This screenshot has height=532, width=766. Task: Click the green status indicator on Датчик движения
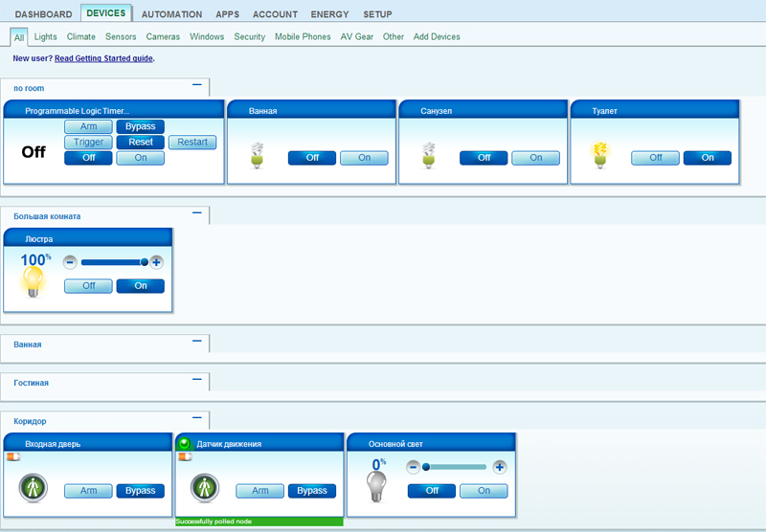tap(184, 444)
